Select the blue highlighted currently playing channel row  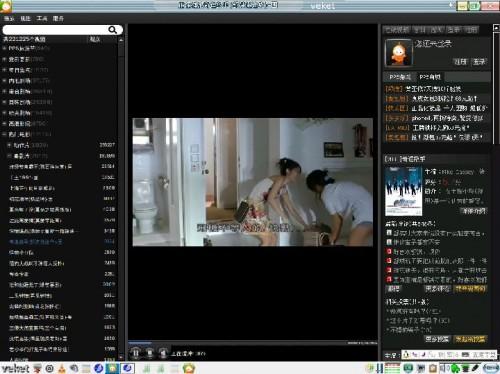click(x=62, y=242)
